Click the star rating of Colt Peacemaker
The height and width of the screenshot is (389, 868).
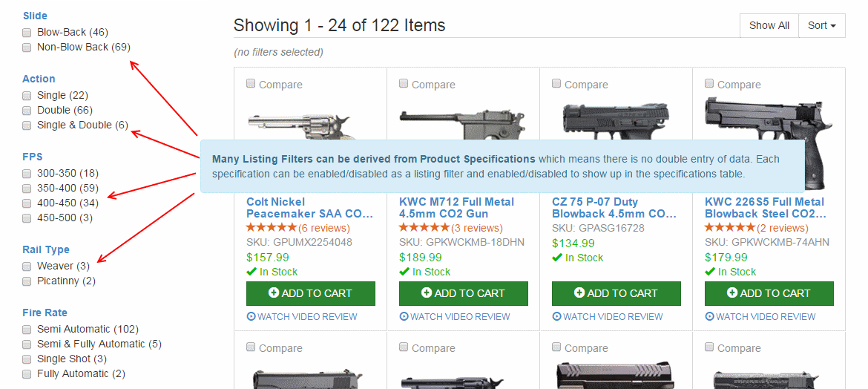tap(272, 228)
